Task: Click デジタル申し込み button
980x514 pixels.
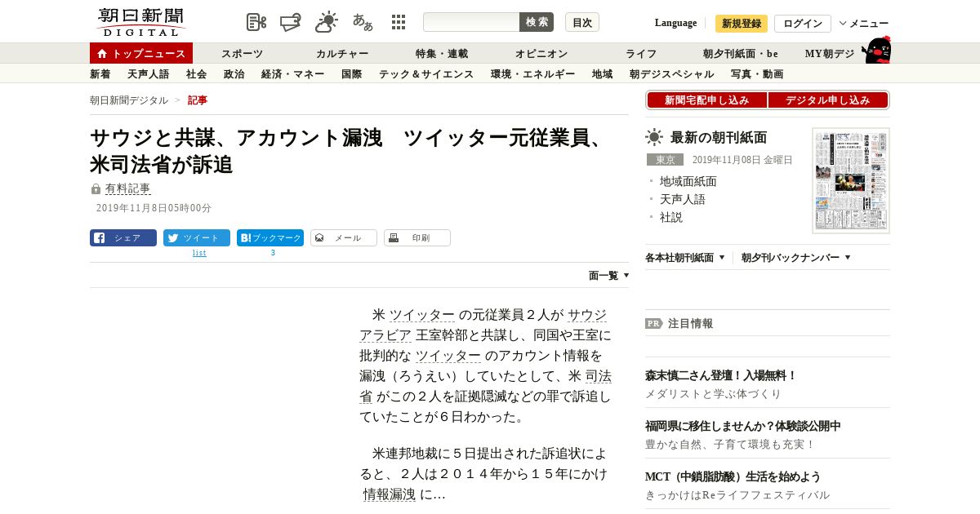Action: [828, 100]
